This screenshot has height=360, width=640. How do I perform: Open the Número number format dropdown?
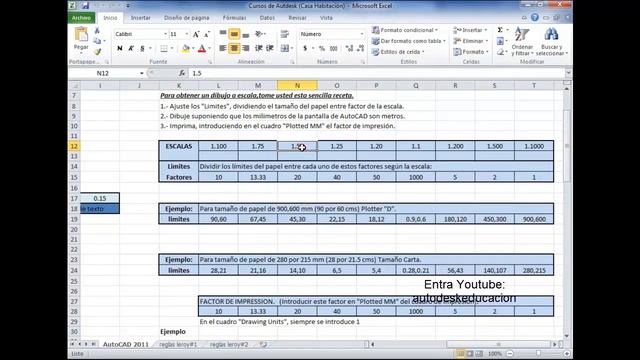point(362,34)
